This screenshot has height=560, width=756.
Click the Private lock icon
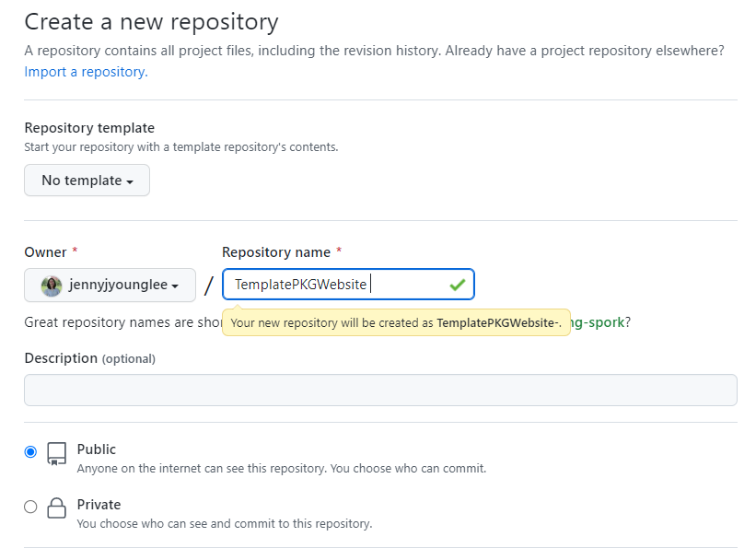pyautogui.click(x=56, y=507)
